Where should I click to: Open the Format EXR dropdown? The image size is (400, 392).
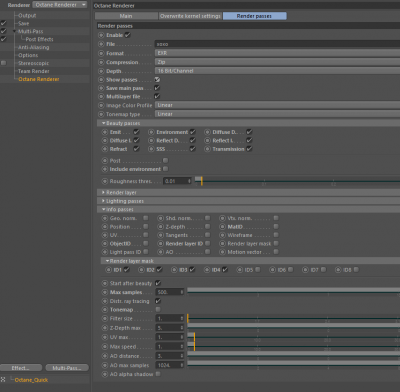277,53
